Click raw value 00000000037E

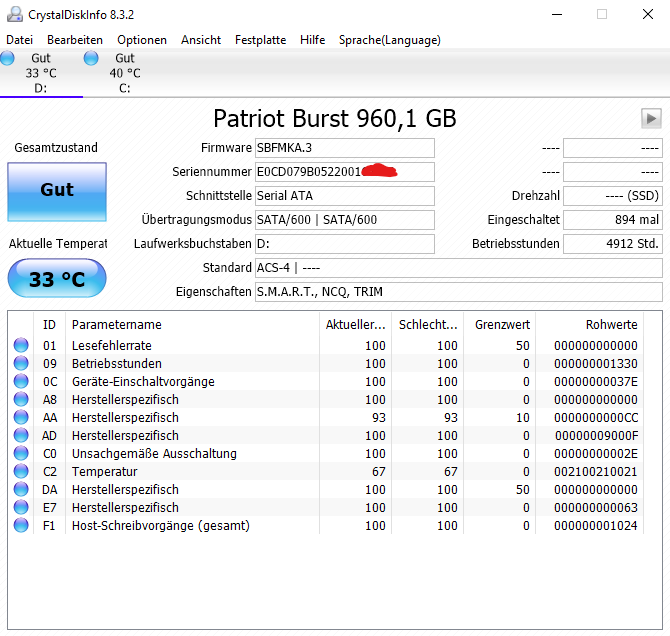(596, 381)
